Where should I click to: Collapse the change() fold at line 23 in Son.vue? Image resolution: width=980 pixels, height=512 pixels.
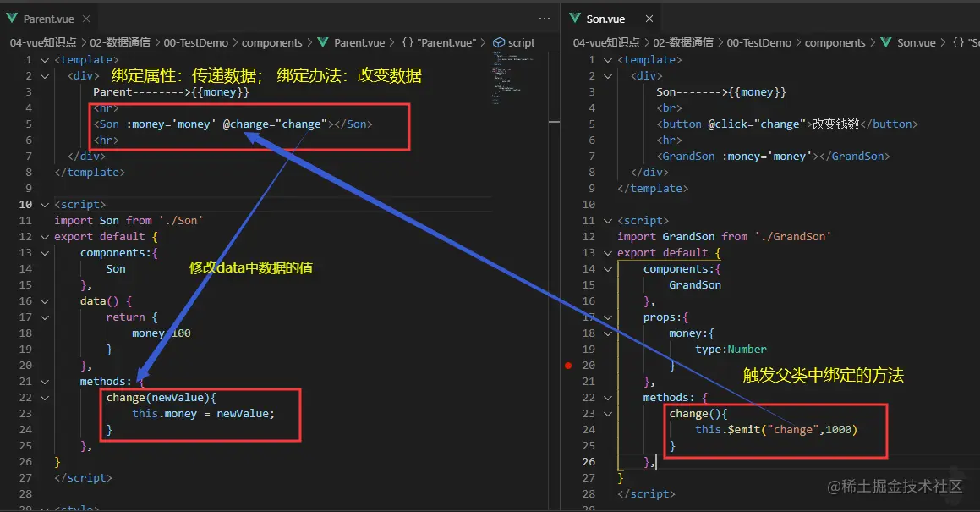tap(607, 414)
